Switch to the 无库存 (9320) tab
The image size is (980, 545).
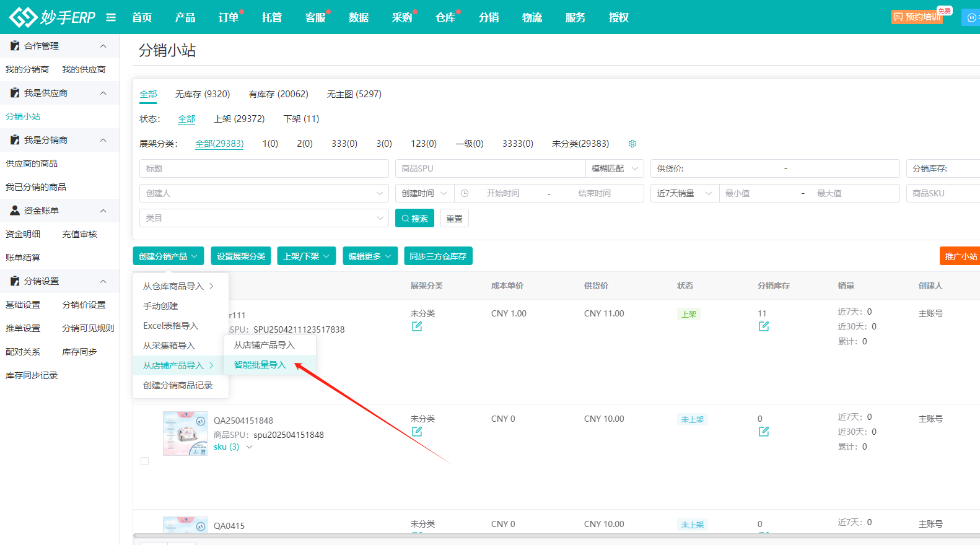[x=203, y=94]
